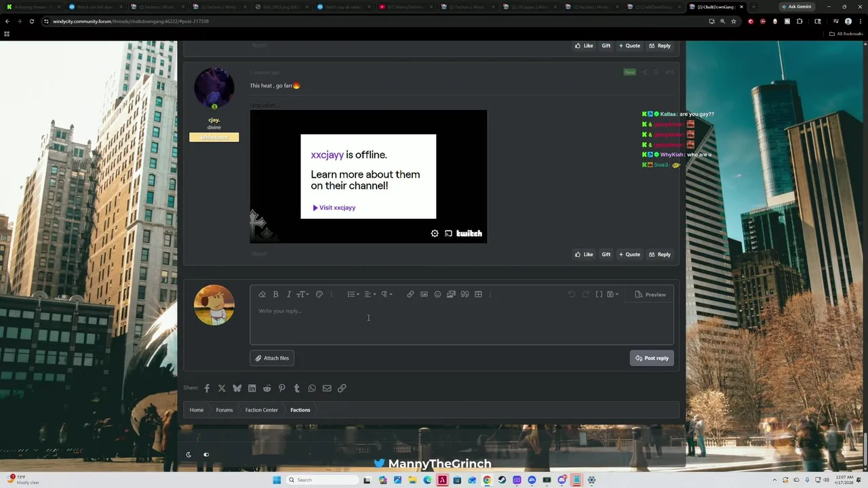Viewport: 868px width, 488px height.
Task: Open the Windows Start menu
Action: pyautogui.click(x=277, y=480)
